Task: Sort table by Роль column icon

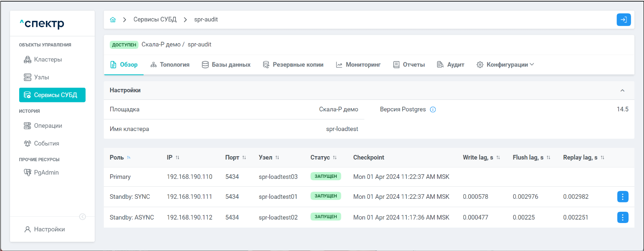Action: click(x=129, y=157)
